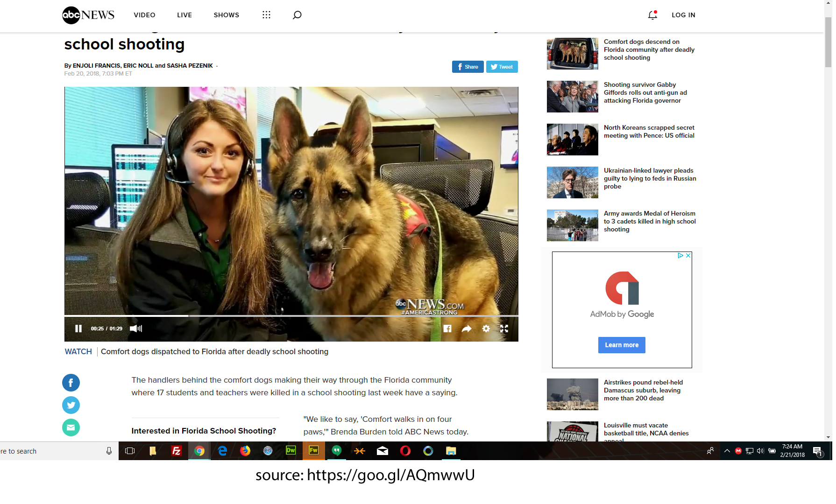Screen dimensions: 836x504
Task: Click the AdChoices triangle icon
Action: pos(680,256)
